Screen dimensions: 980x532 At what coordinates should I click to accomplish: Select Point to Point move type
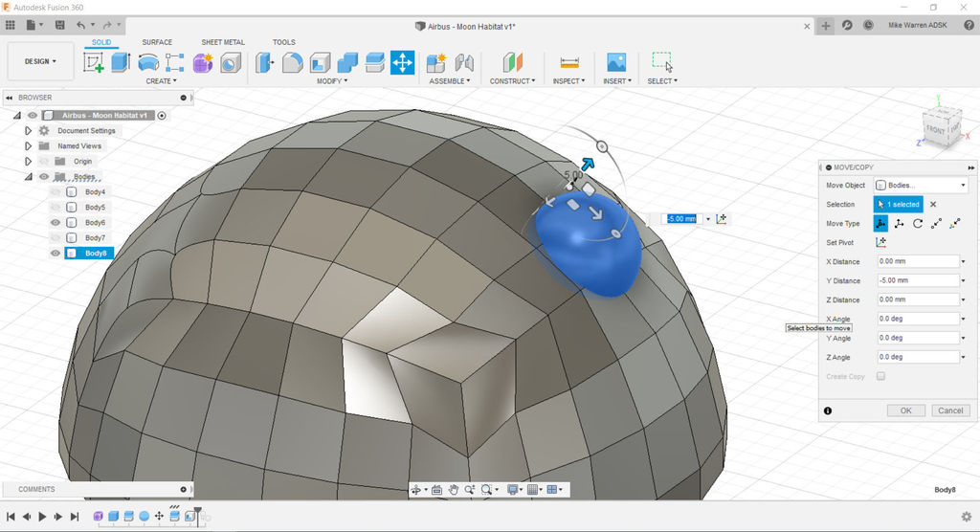coord(936,223)
